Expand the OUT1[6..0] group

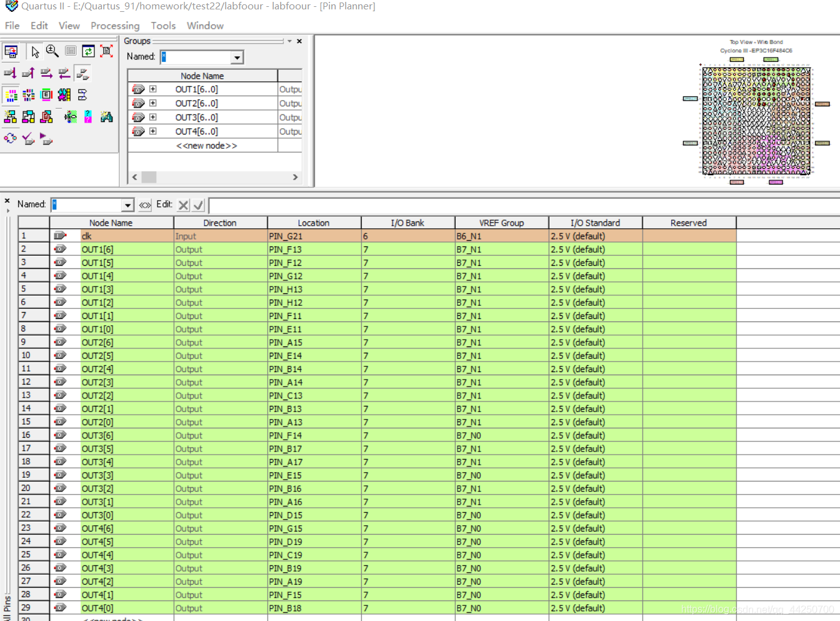[x=152, y=89]
